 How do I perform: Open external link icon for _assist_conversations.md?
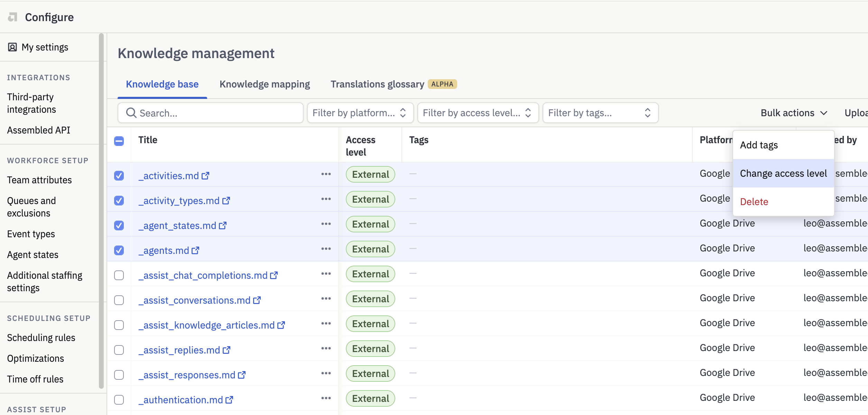257,300
